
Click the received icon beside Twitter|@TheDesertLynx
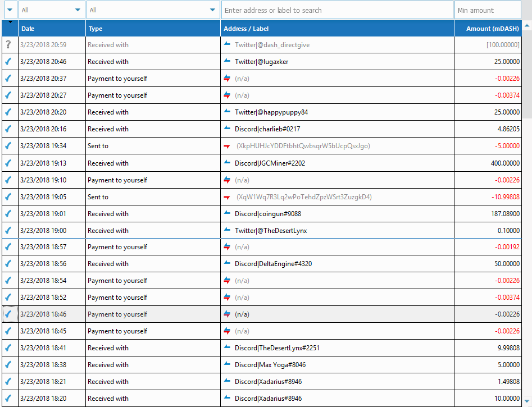[228, 230]
